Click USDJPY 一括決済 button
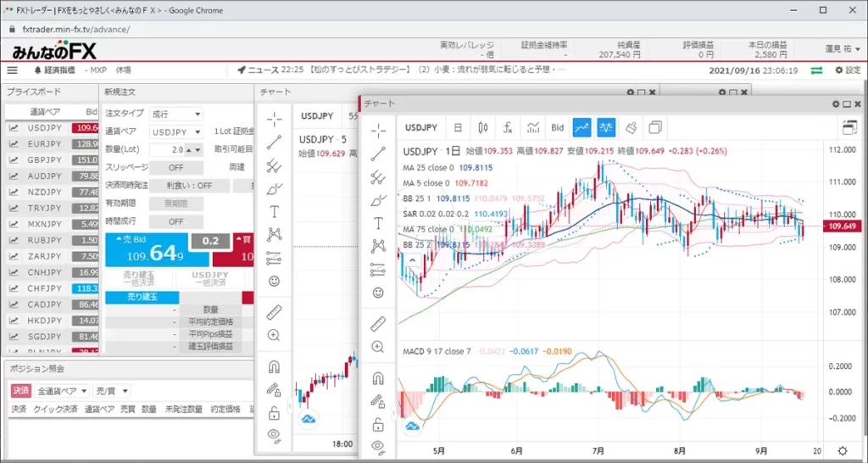 point(210,279)
